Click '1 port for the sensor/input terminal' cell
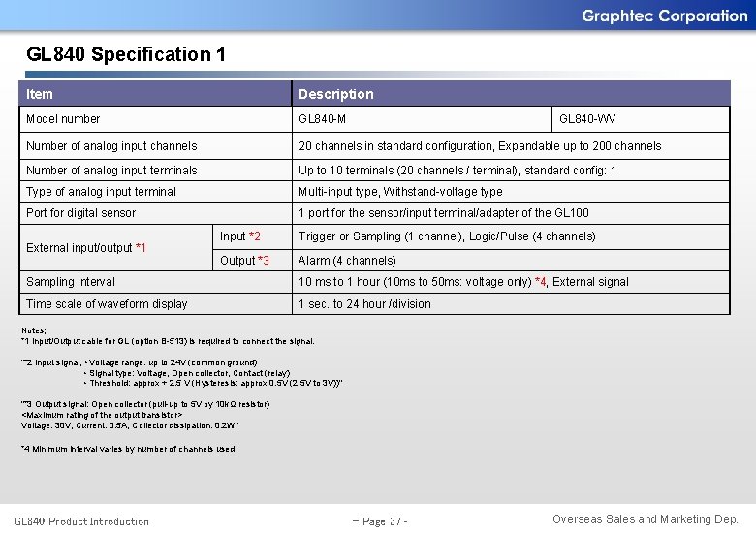Viewport: 756px width, 534px height. pyautogui.click(x=511, y=213)
